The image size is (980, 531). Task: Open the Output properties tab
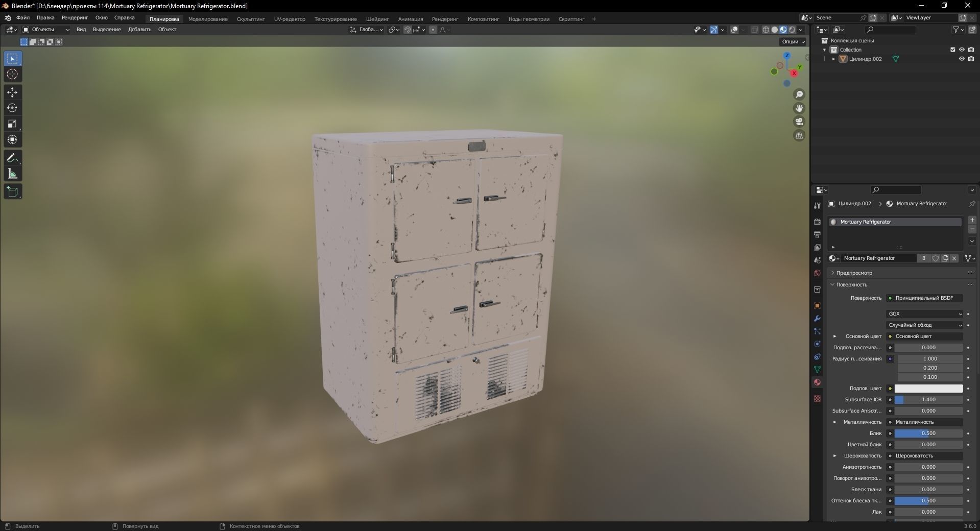817,234
